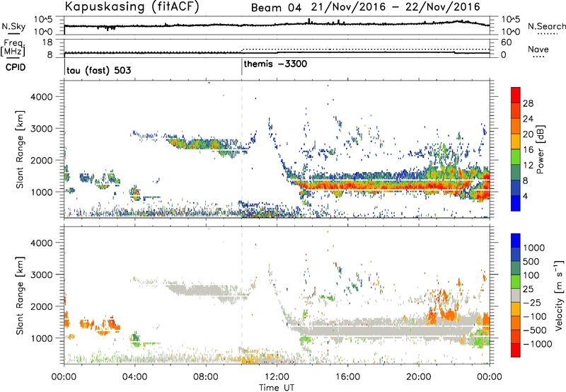Click the 'Nave' legend label

538,50
